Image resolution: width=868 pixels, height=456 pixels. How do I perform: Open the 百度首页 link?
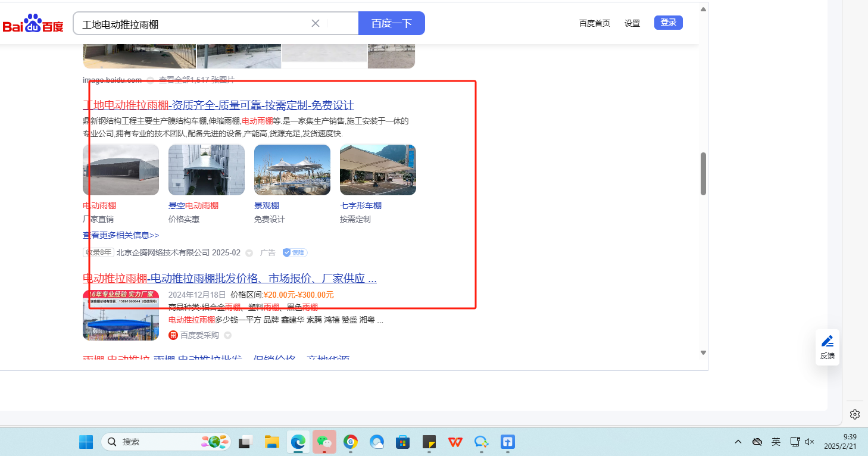tap(594, 23)
